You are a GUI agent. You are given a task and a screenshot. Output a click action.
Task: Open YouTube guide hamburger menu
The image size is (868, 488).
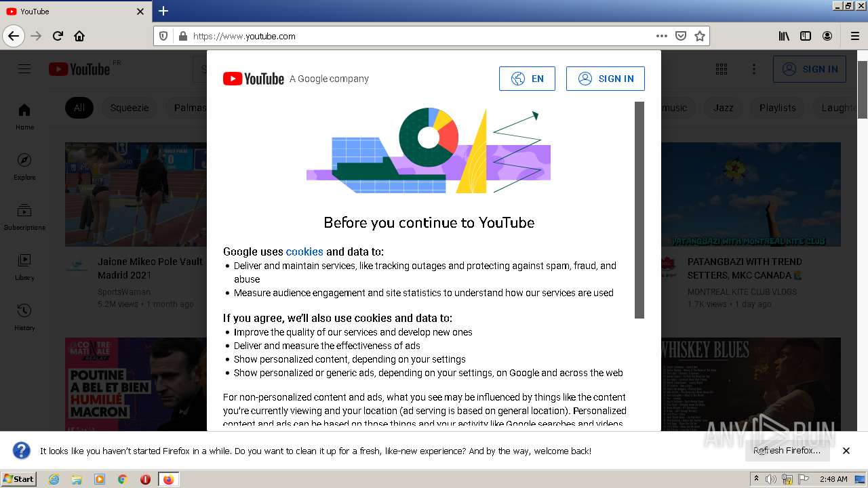coord(24,68)
